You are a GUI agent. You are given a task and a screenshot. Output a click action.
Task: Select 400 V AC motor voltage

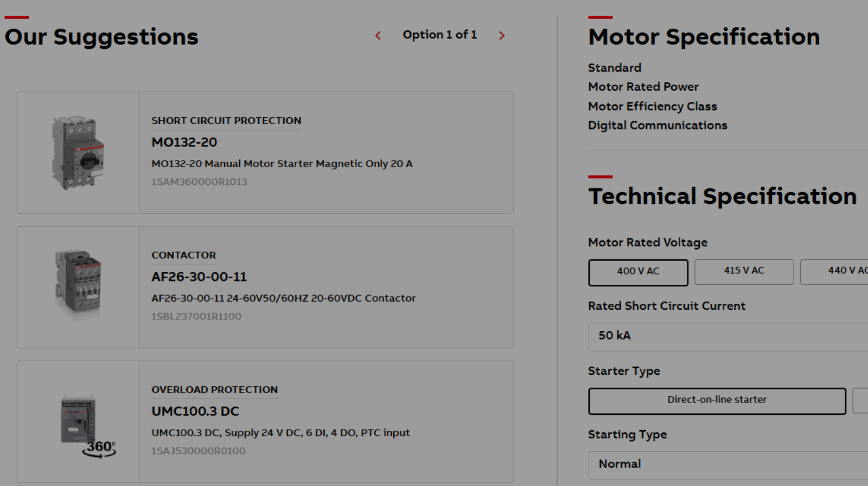[638, 272]
